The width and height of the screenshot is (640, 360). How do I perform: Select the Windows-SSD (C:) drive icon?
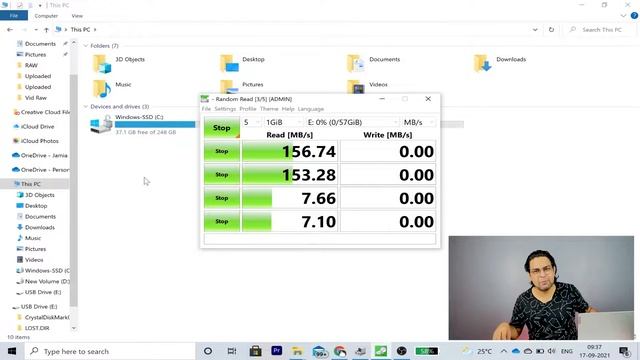pos(101,124)
